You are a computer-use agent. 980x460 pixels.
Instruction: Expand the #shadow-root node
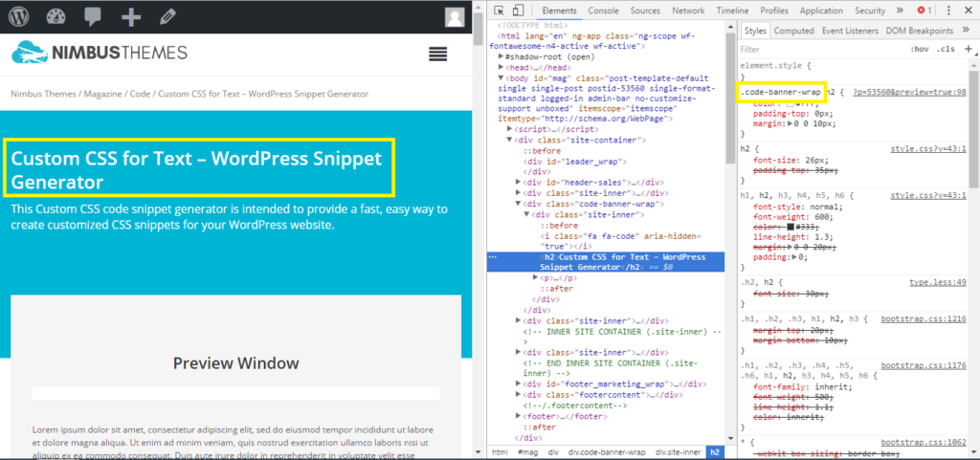click(x=501, y=56)
